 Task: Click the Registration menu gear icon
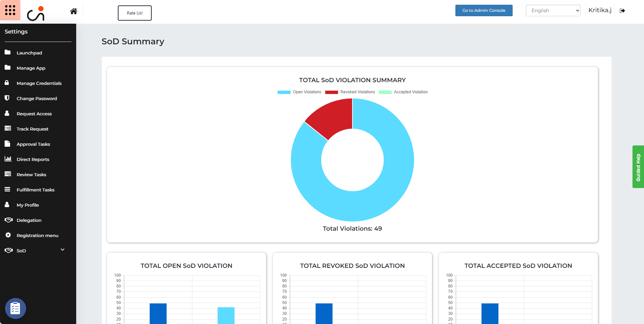8,235
